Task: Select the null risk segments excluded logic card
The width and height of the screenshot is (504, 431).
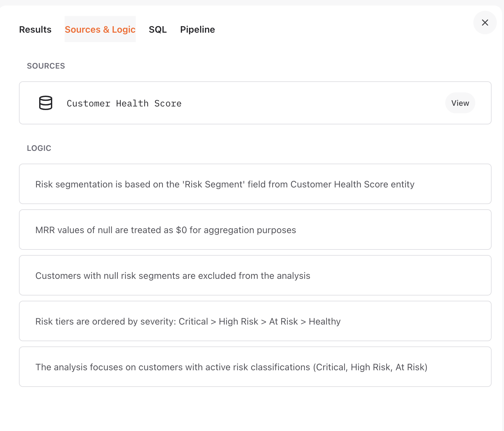Action: (x=255, y=275)
